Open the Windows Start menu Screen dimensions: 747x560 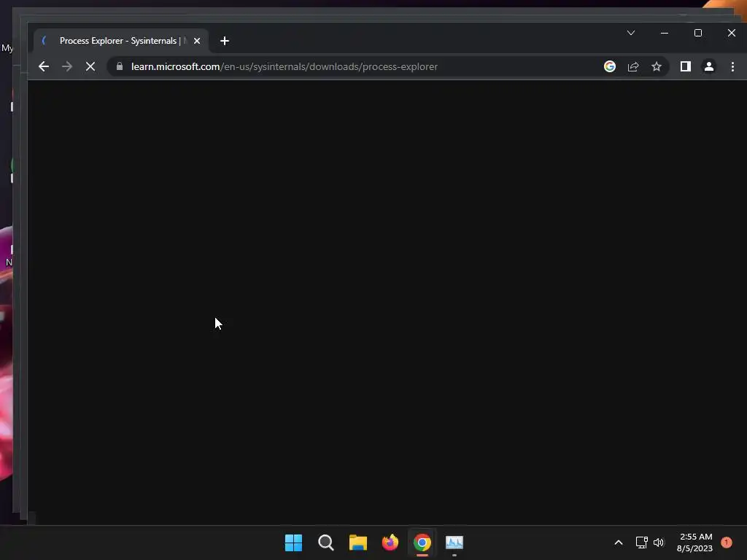293,542
